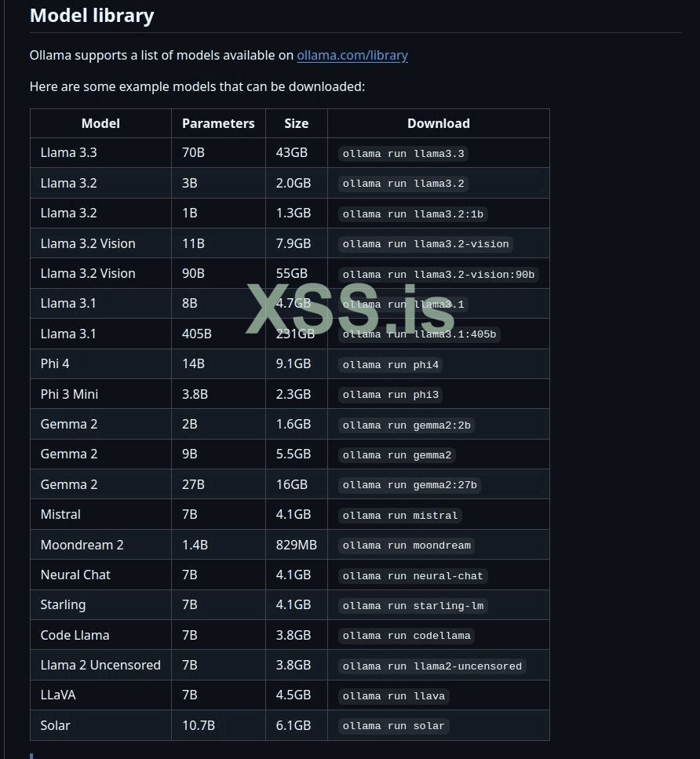Click the 10.7B parameters cell
Screen dimensions: 700x759
click(199, 725)
